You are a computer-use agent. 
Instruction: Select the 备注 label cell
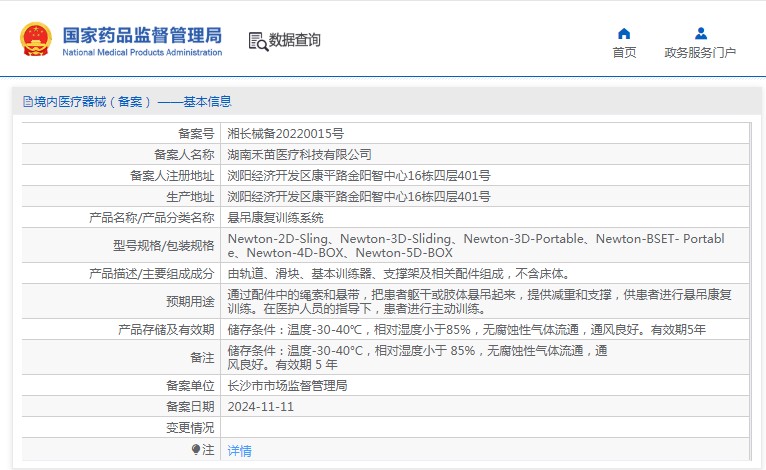pyautogui.click(x=121, y=357)
